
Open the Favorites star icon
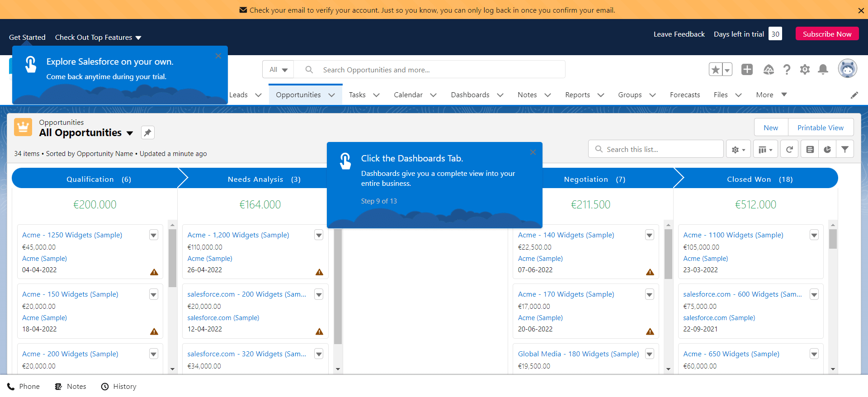coord(716,70)
